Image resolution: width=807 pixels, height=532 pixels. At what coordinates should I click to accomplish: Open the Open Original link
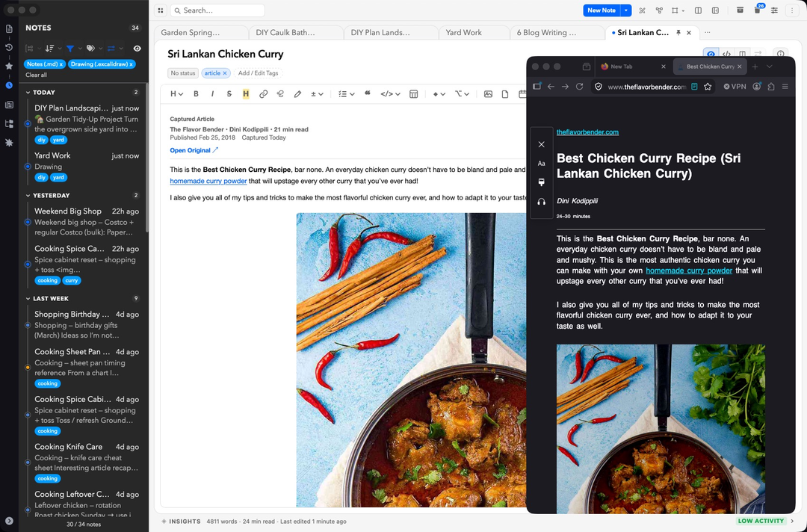point(194,150)
